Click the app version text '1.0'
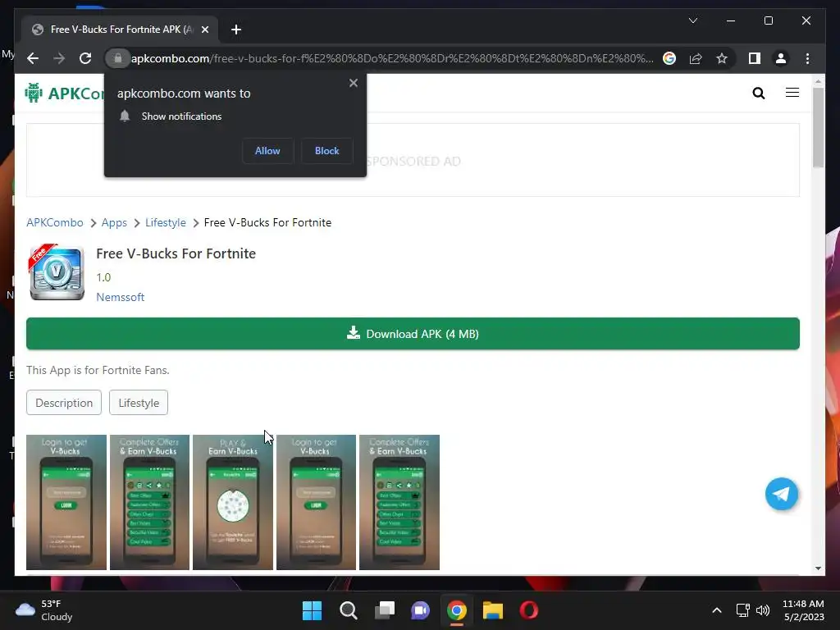The width and height of the screenshot is (840, 630). click(x=103, y=277)
